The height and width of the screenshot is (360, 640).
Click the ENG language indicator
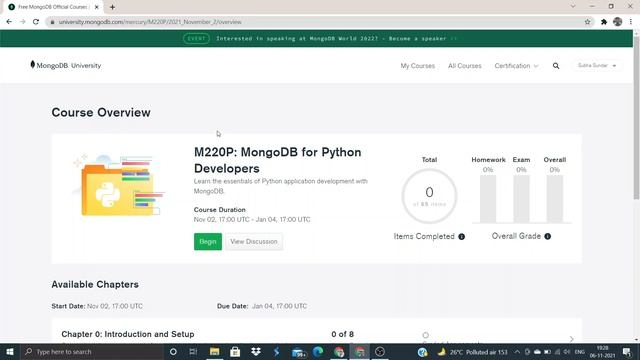pyautogui.click(x=579, y=352)
